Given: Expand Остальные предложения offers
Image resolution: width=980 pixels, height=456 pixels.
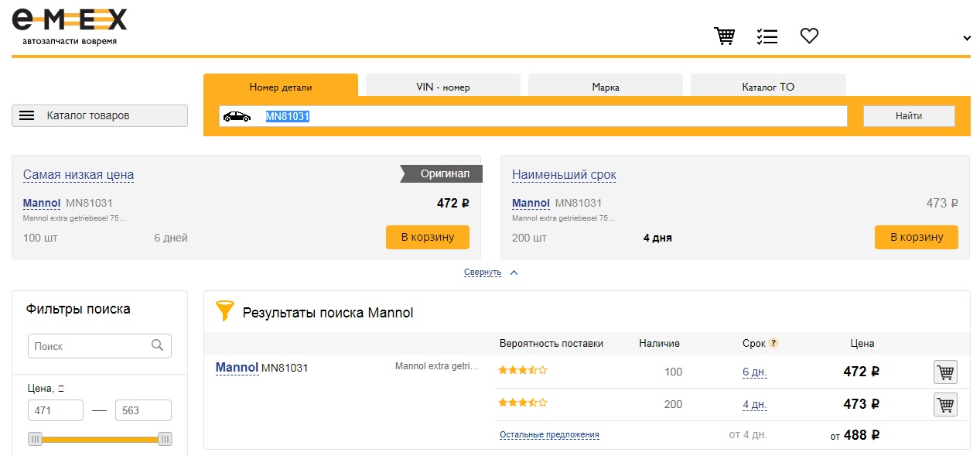Looking at the screenshot, I should [x=549, y=435].
